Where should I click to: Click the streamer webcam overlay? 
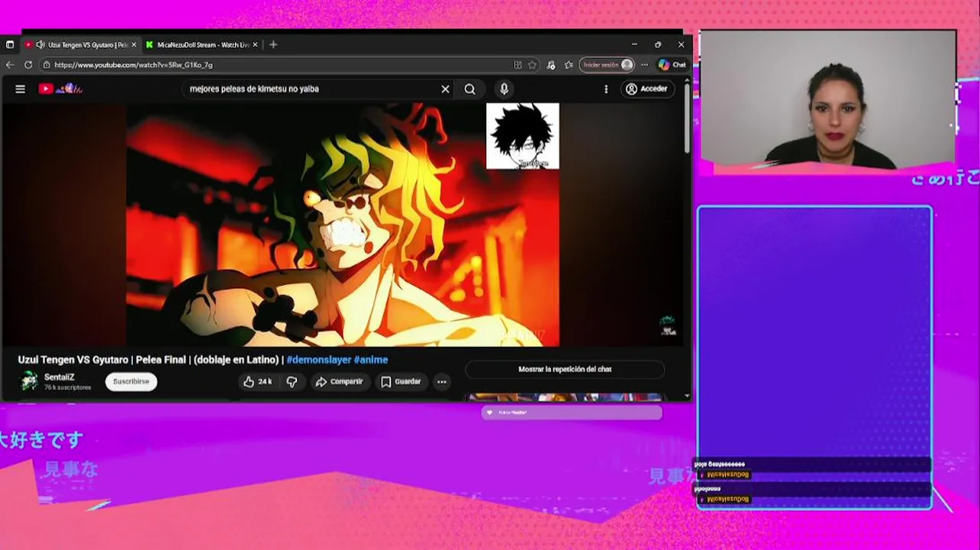pos(828,99)
